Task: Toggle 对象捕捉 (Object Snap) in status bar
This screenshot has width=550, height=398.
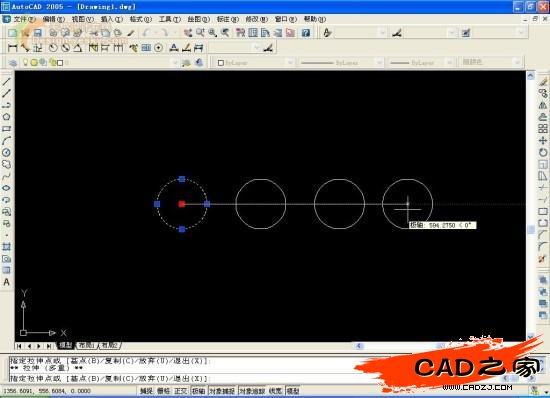Action: 222,391
